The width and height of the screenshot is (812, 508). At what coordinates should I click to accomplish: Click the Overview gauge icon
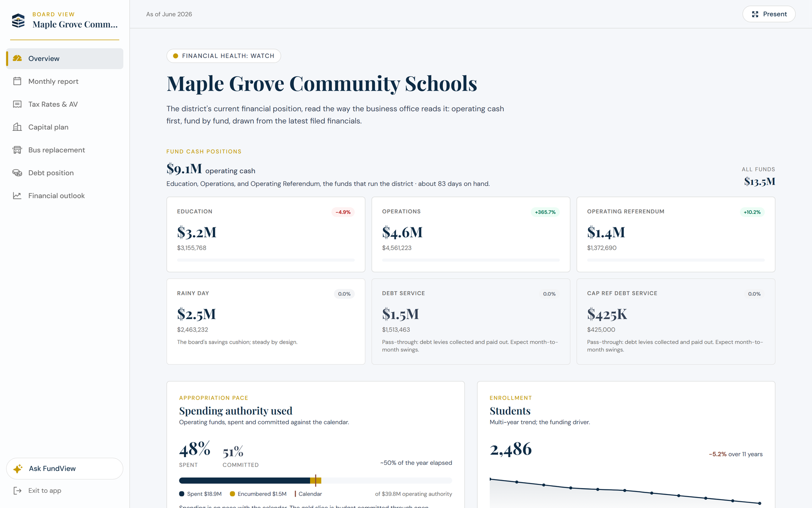tap(17, 58)
